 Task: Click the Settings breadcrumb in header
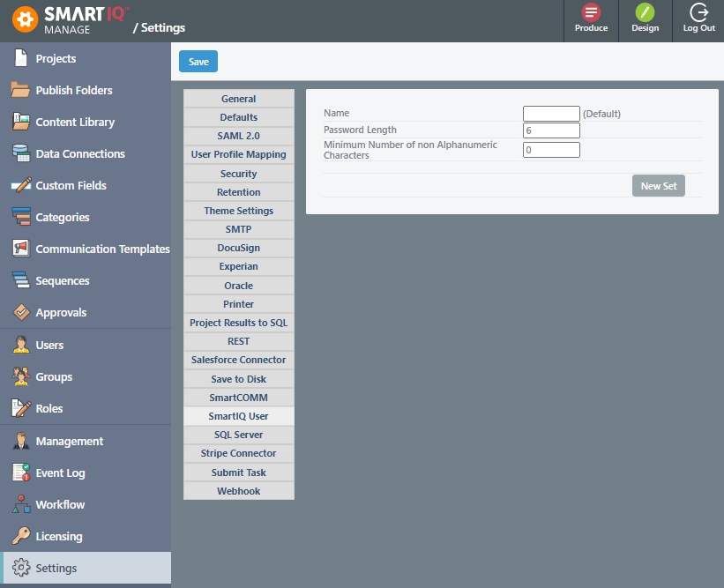[x=163, y=27]
